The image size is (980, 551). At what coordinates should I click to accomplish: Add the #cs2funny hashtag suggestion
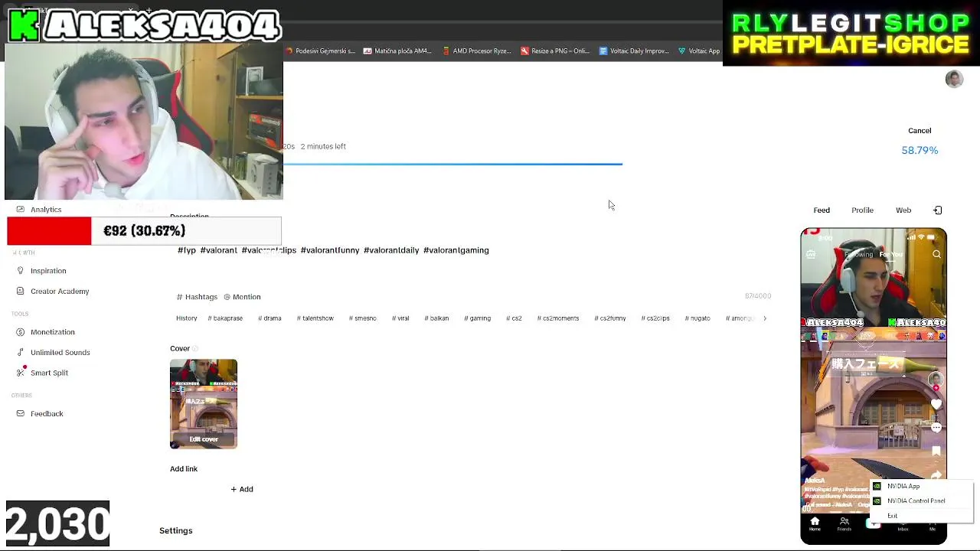coord(610,318)
